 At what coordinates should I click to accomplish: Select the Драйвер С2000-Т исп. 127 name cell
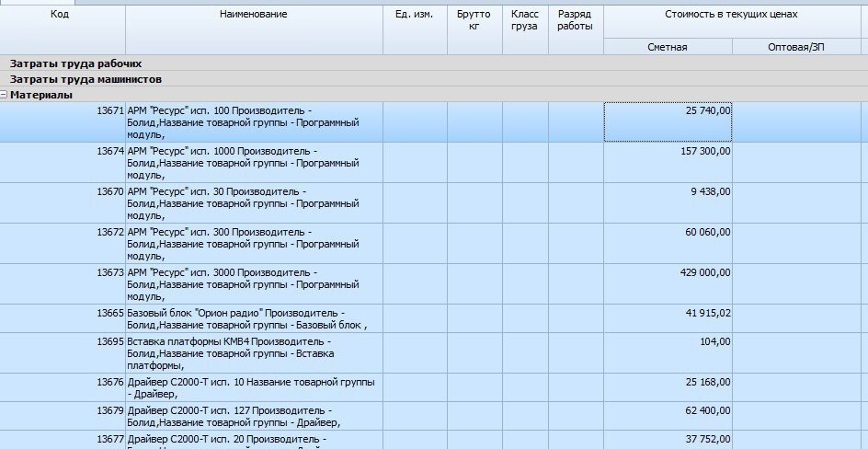[255, 416]
